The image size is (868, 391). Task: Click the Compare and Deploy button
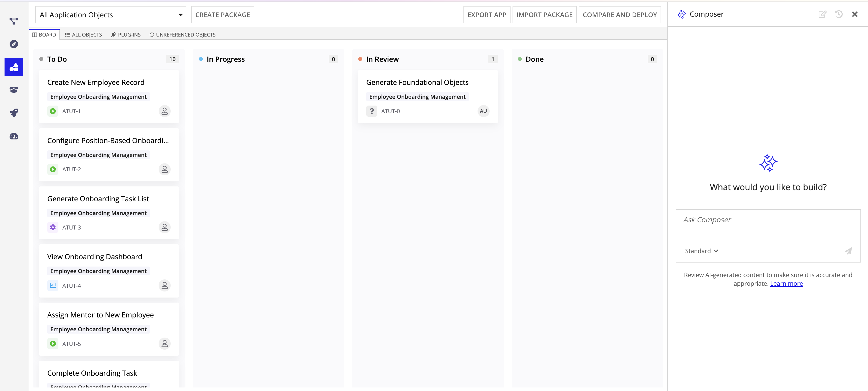(620, 15)
